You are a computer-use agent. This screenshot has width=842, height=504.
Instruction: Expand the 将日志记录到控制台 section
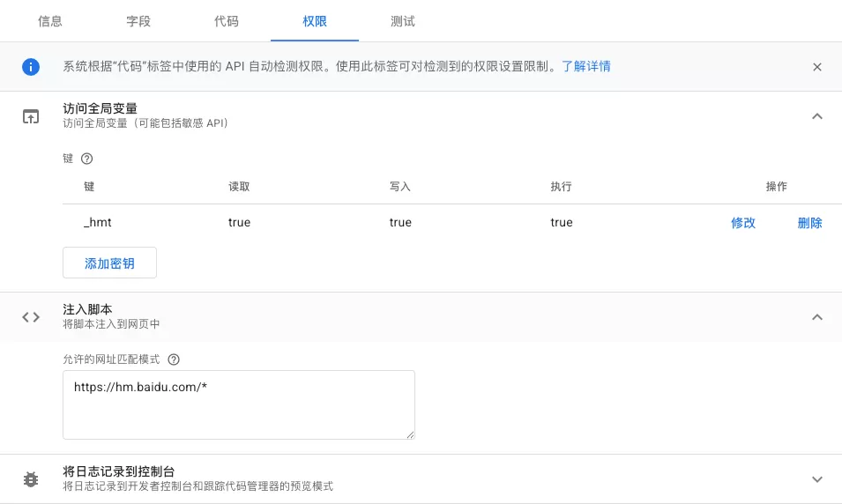(817, 479)
